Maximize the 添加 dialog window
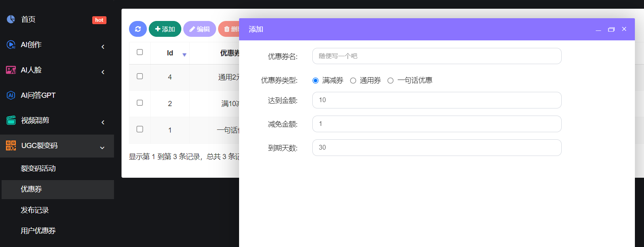Viewport: 644px width, 247px height. pyautogui.click(x=611, y=29)
